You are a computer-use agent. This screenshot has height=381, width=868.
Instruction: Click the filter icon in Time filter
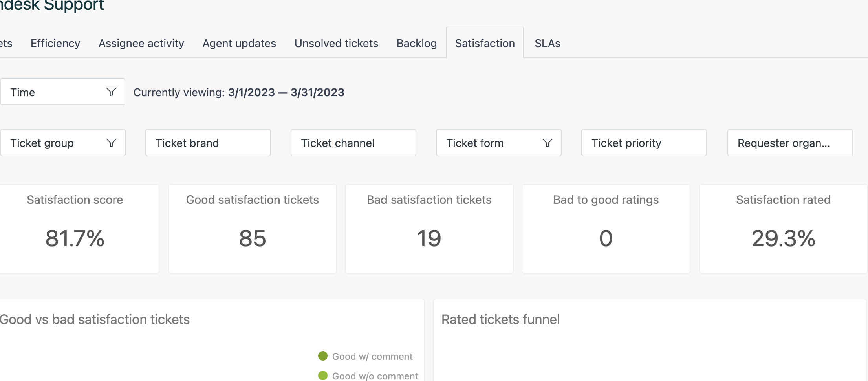click(111, 92)
